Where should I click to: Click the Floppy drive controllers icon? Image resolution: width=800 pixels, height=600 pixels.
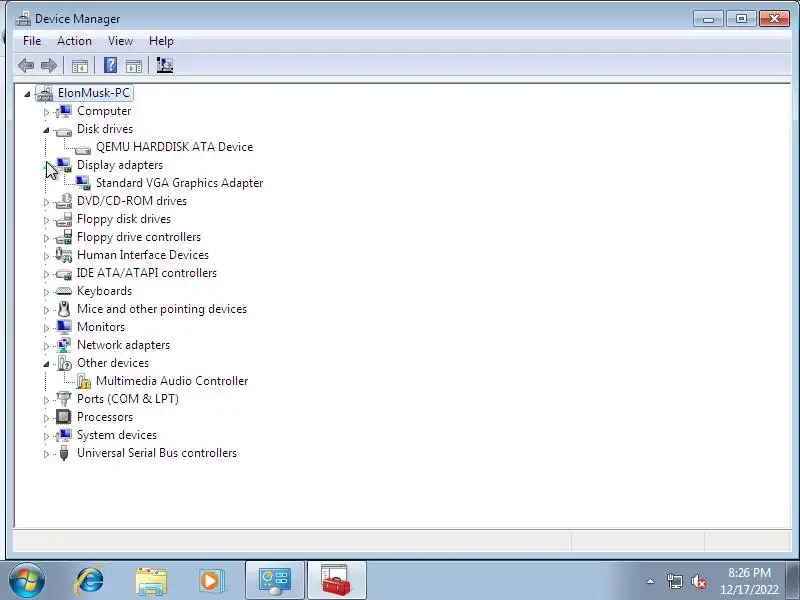64,237
